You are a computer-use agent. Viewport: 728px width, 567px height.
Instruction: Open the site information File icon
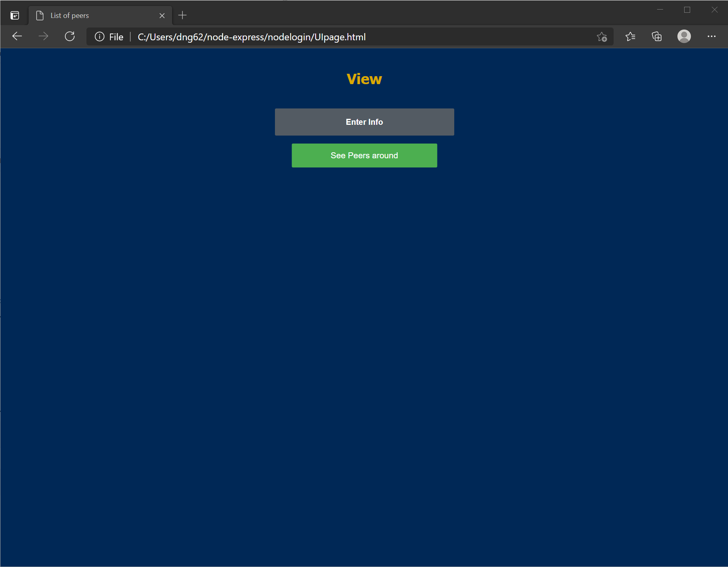click(99, 37)
